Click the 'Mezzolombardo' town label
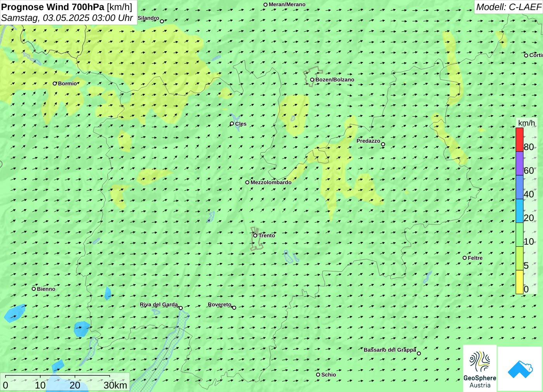The height and width of the screenshot is (392, 543). pyautogui.click(x=271, y=182)
